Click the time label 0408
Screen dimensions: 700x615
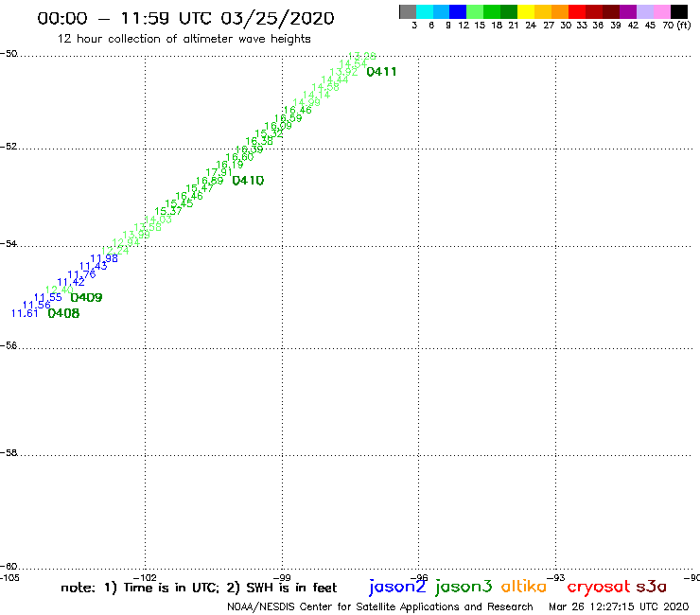63,313
